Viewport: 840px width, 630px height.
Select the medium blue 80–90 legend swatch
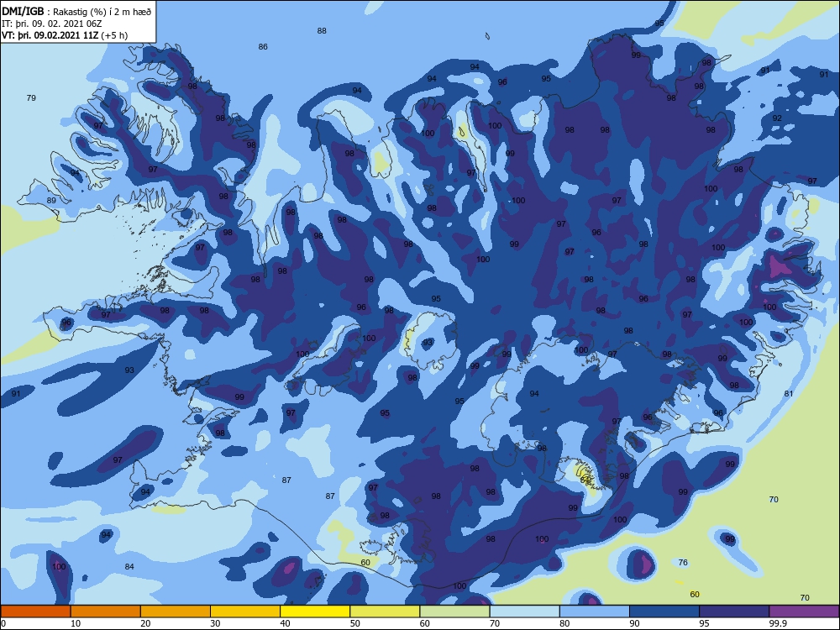[x=595, y=612]
